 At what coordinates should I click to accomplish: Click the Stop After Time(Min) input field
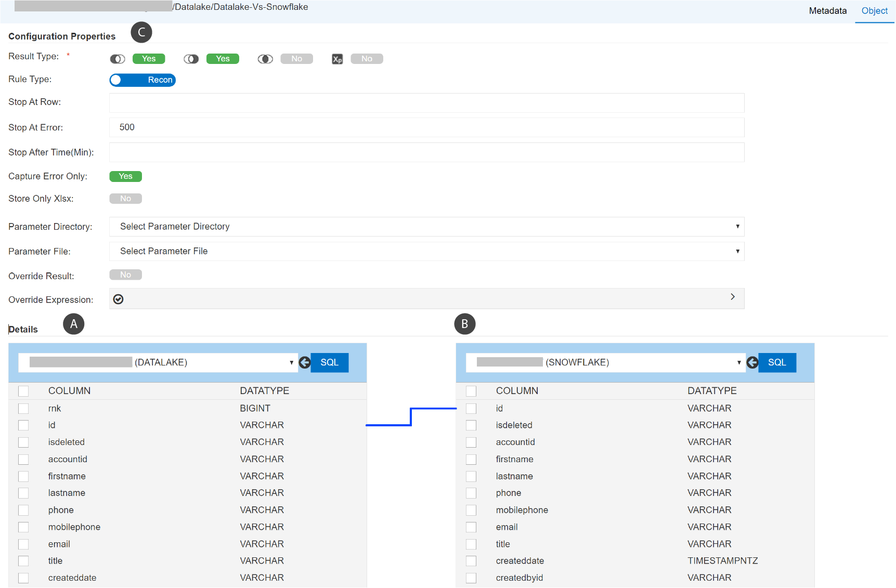(426, 152)
